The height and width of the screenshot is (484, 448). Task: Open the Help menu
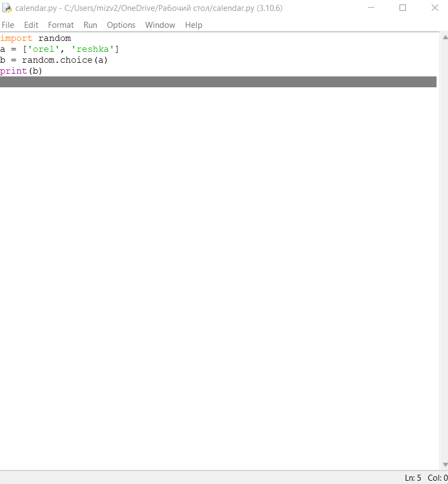[x=193, y=25]
